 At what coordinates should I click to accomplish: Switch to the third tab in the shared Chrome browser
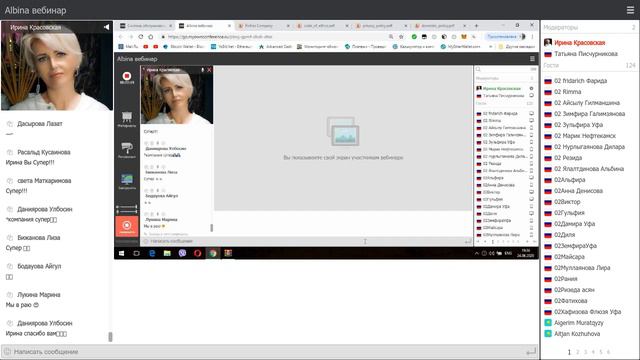coord(263,26)
